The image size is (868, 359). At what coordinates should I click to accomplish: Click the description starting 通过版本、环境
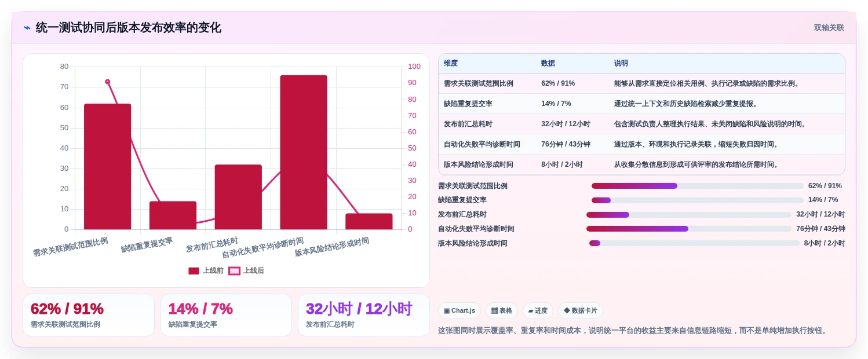click(x=698, y=144)
